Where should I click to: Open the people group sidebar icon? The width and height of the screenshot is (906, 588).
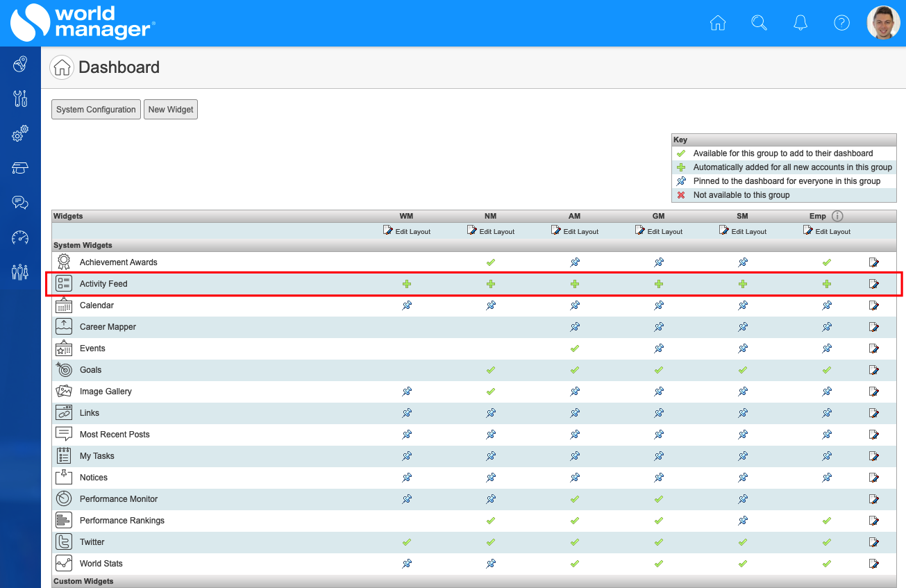click(x=20, y=271)
